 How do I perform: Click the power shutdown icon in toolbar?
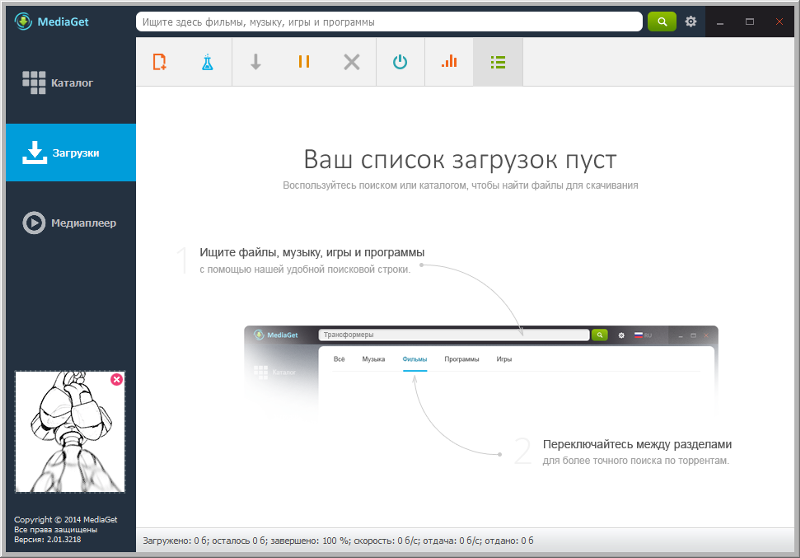click(x=400, y=62)
